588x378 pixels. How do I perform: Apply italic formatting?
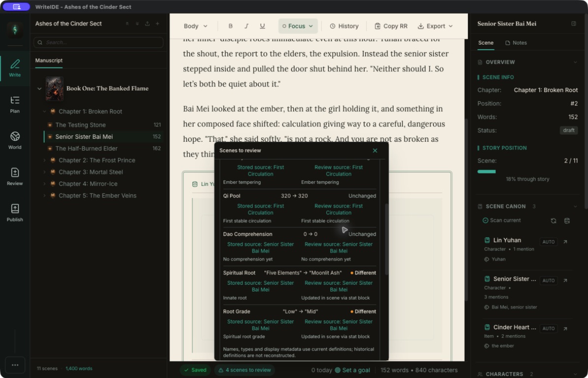pos(247,26)
